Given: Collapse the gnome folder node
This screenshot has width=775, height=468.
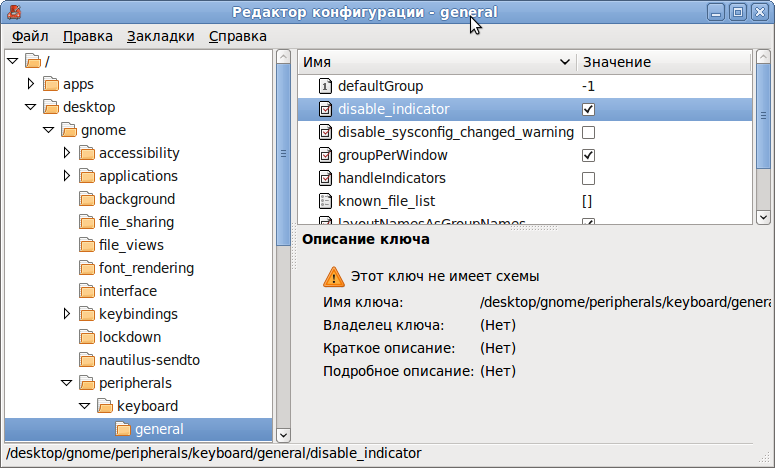Looking at the screenshot, I should pyautogui.click(x=48, y=130).
